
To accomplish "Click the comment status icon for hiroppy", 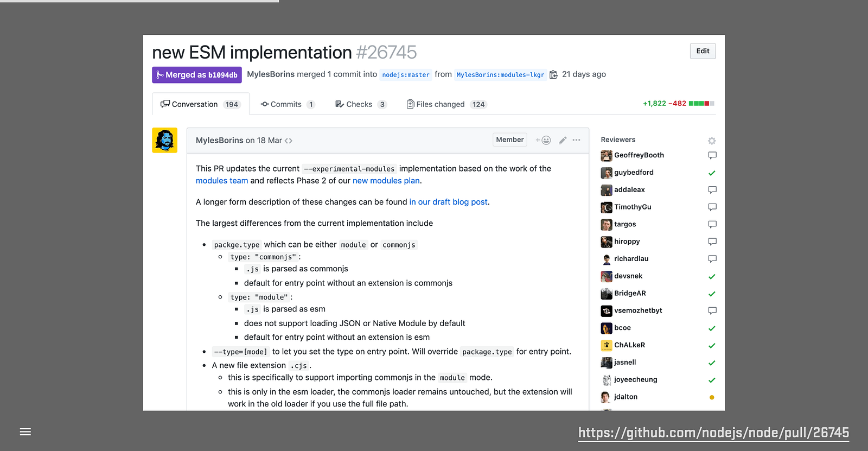I will pos(712,242).
